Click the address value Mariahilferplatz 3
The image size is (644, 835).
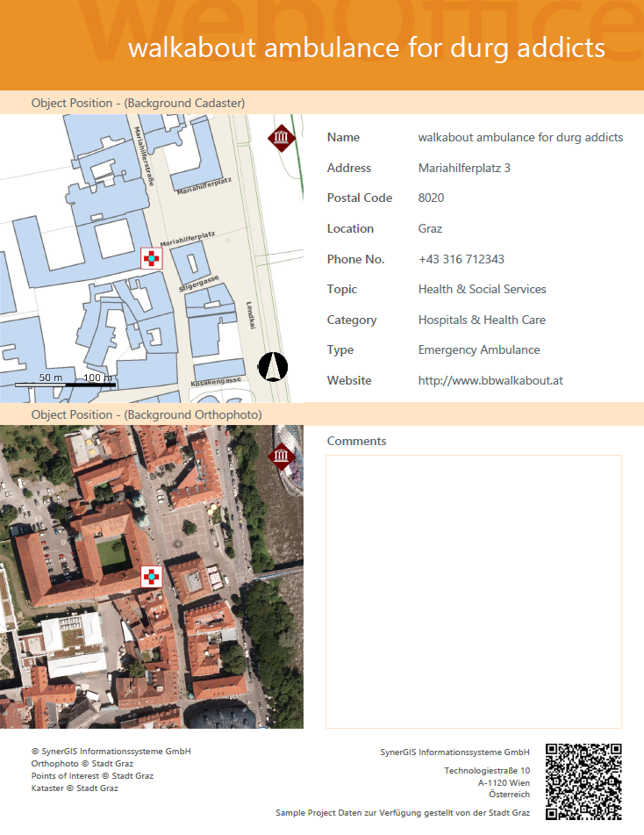tap(464, 168)
